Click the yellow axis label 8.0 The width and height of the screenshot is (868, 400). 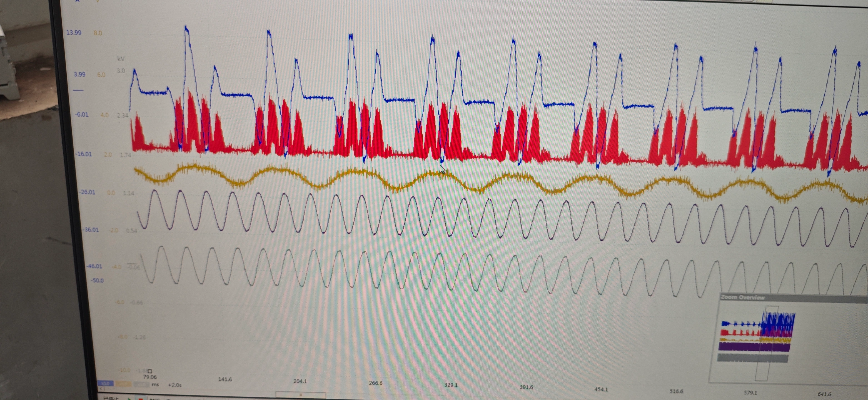pyautogui.click(x=98, y=33)
